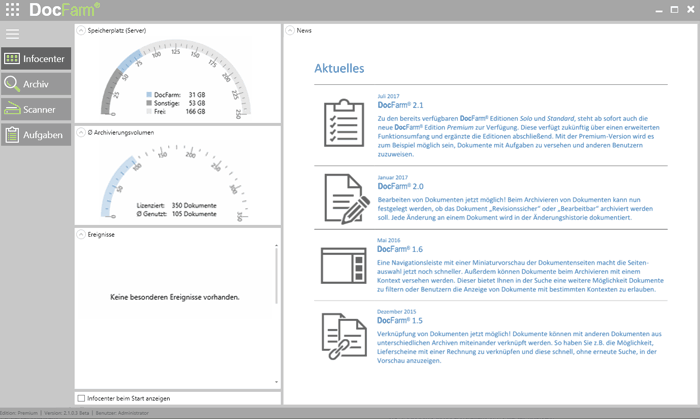700x419 pixels.
Task: Switch to the Archiv tab
Action: (36, 84)
